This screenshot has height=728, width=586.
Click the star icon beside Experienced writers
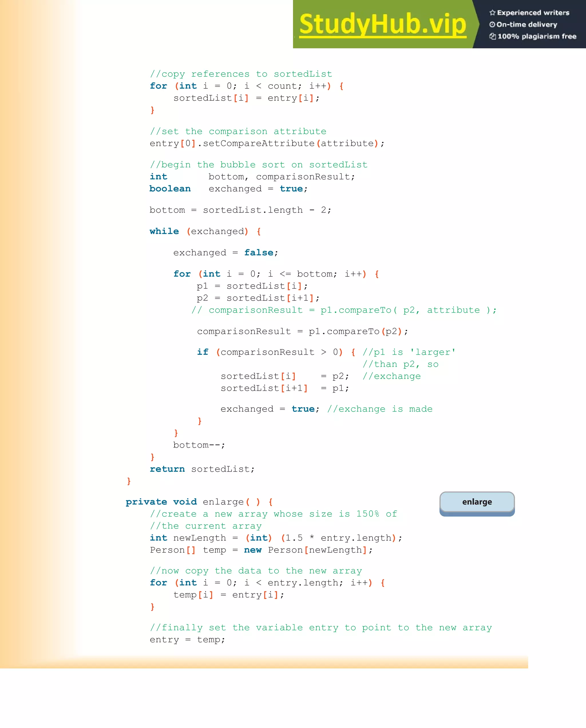[x=492, y=13]
